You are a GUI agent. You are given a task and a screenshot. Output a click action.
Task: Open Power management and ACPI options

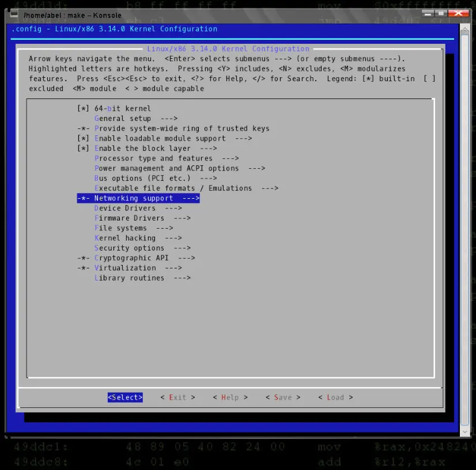180,168
